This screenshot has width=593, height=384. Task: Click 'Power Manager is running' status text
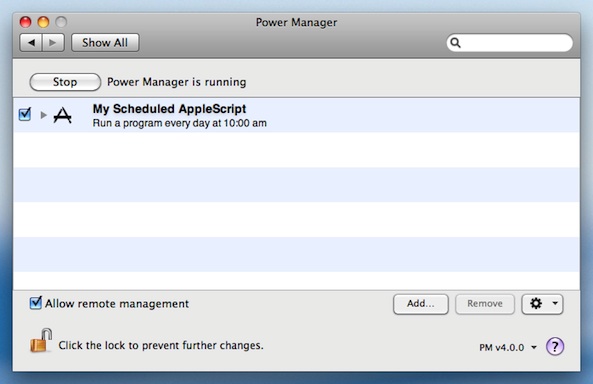point(177,82)
